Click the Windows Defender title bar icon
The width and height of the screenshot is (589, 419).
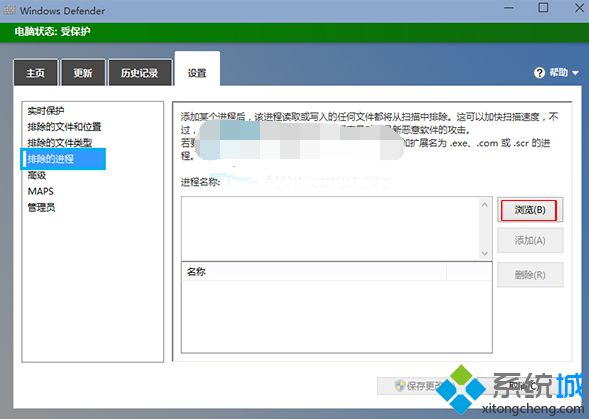point(10,11)
